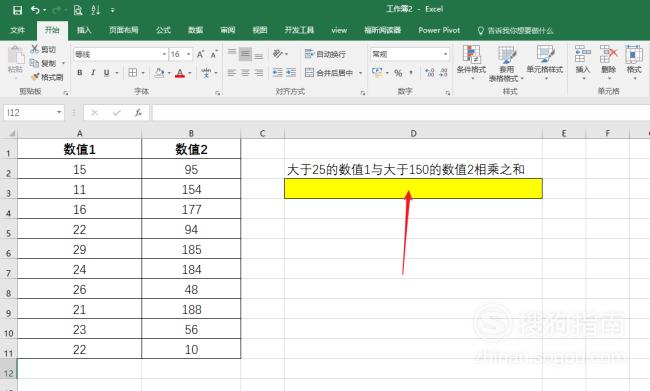Open the font size dropdown showing 16
Image resolution: width=650 pixels, height=391 pixels.
point(189,54)
